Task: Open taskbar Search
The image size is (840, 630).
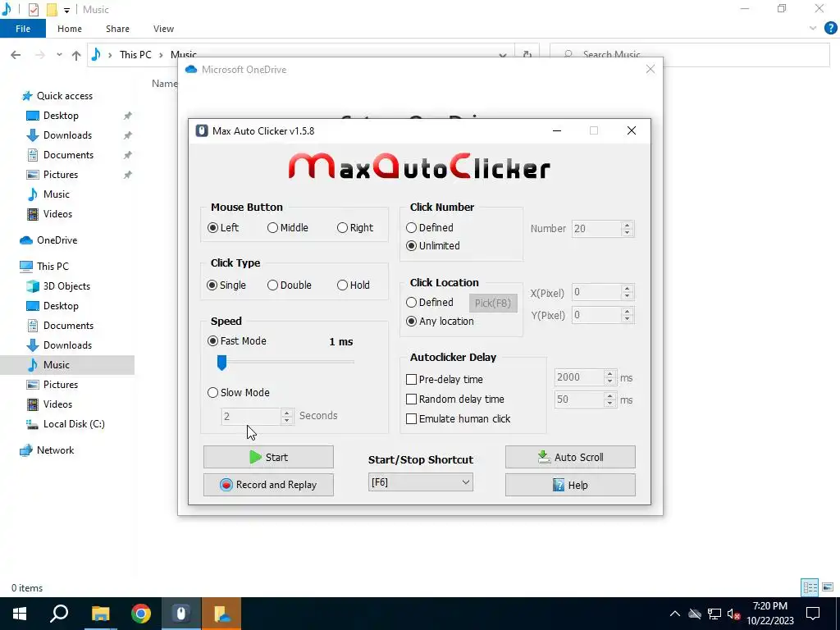Action: [59, 614]
